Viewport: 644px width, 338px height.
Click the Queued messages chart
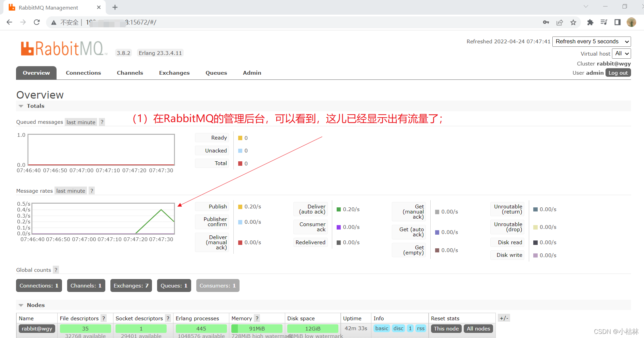click(101, 150)
